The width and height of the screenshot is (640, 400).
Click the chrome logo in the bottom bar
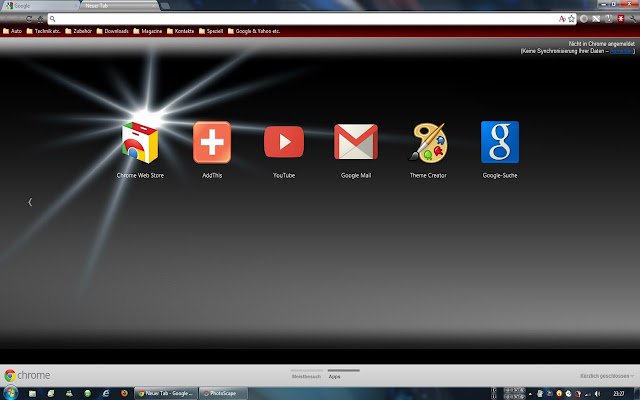[x=27, y=375]
